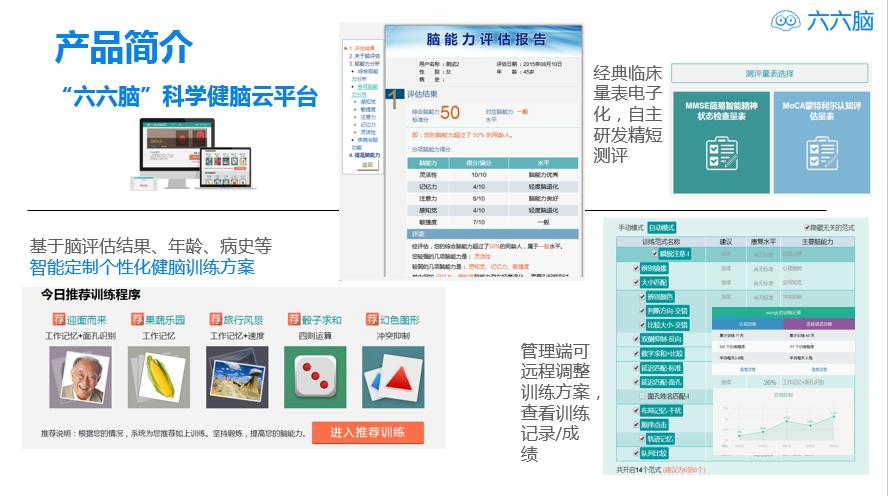
Task: Toggle the 顺序点击 checkbox
Action: click(636, 424)
